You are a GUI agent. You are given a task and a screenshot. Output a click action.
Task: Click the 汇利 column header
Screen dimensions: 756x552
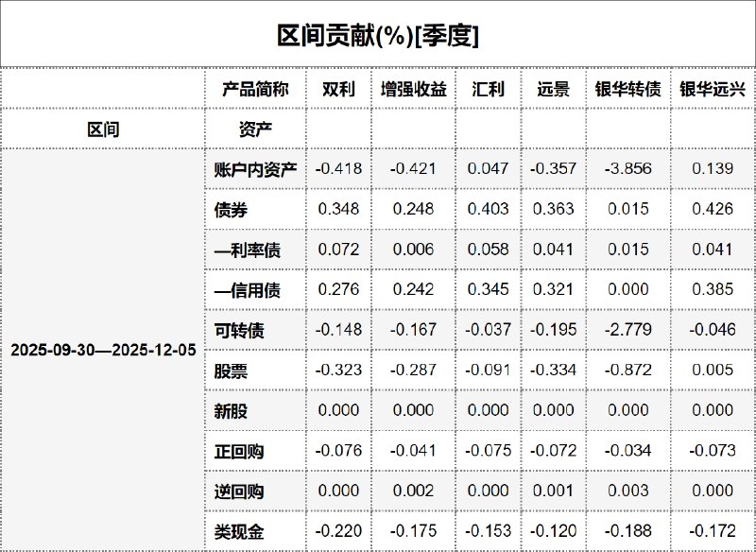pyautogui.click(x=488, y=90)
